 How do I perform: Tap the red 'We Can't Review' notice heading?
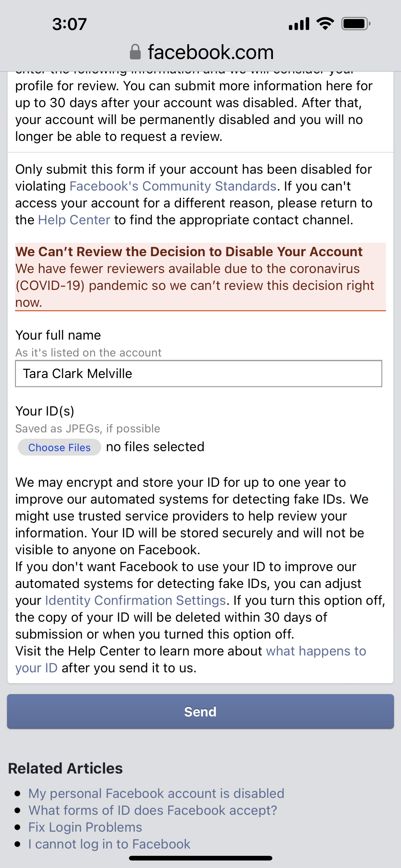pos(189,252)
